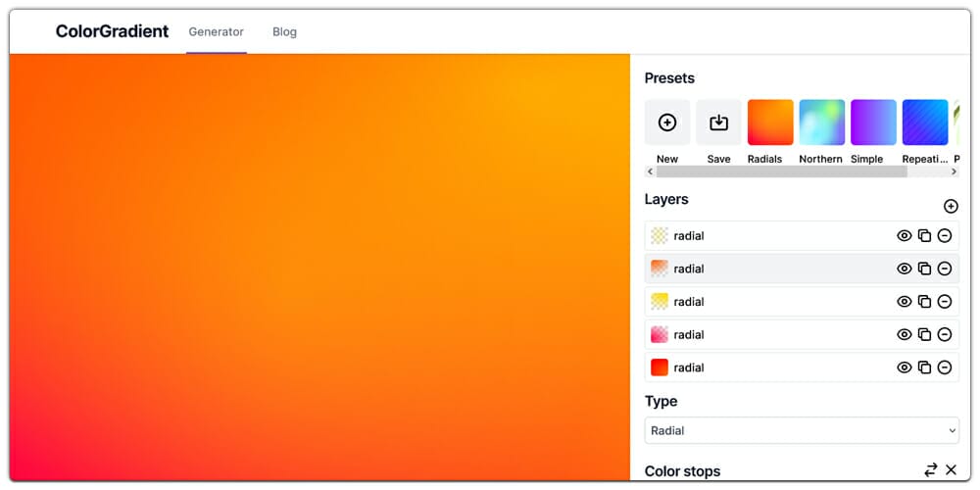Click the New preset plus icon

(x=667, y=122)
